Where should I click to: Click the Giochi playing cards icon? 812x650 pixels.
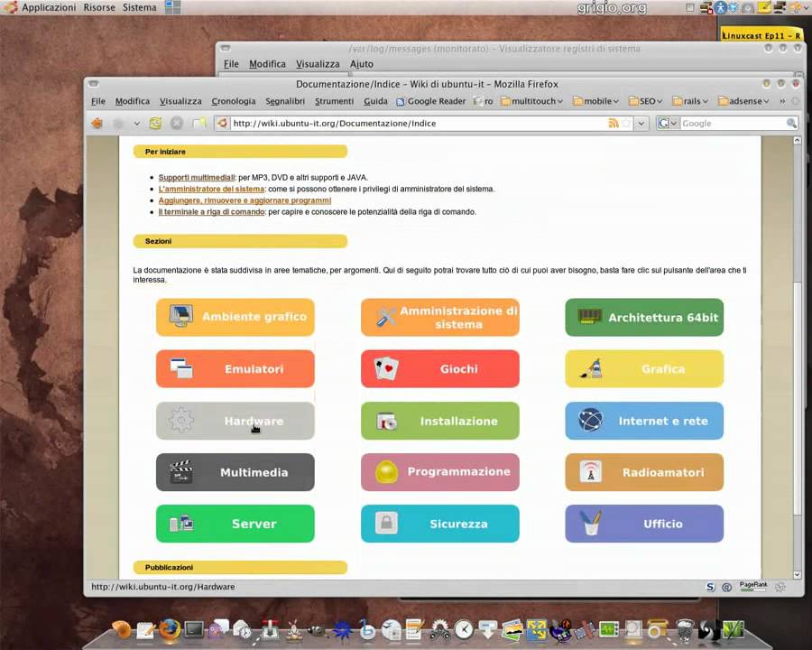386,368
